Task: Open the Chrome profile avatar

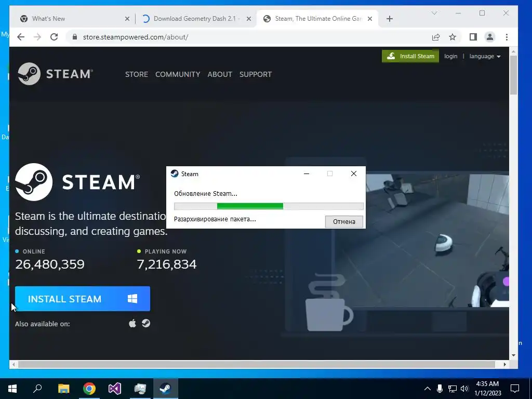Action: [490, 37]
